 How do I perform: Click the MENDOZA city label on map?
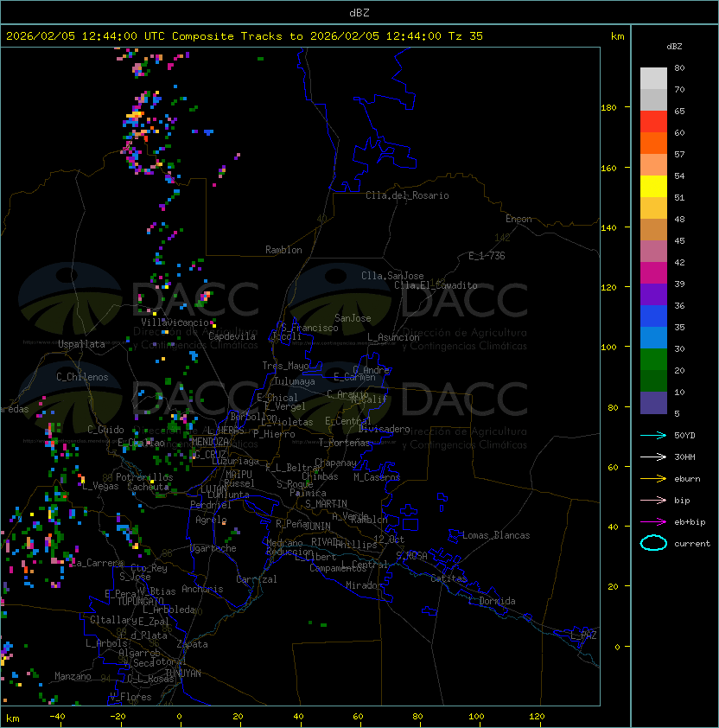tap(210, 442)
